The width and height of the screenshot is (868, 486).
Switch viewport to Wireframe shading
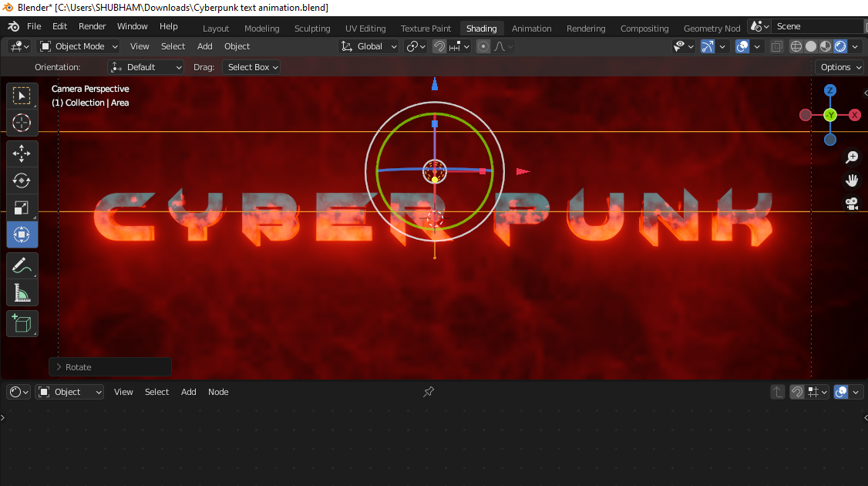[796, 46]
